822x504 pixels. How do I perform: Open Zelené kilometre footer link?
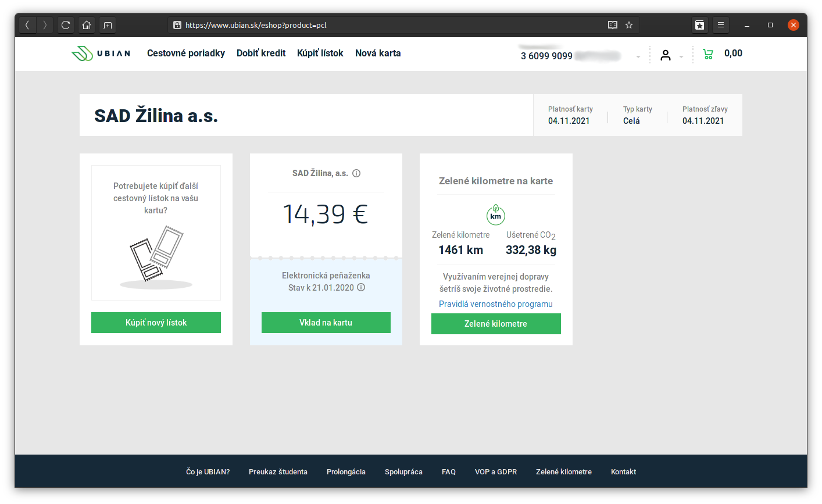click(564, 472)
